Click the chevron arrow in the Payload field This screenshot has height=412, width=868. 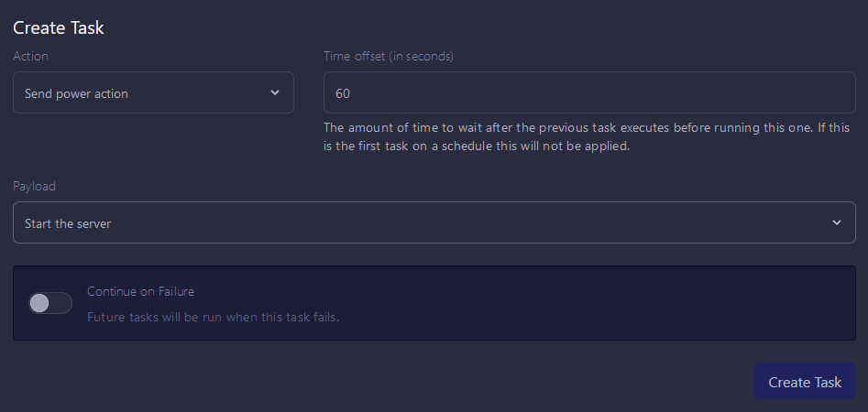(836, 223)
